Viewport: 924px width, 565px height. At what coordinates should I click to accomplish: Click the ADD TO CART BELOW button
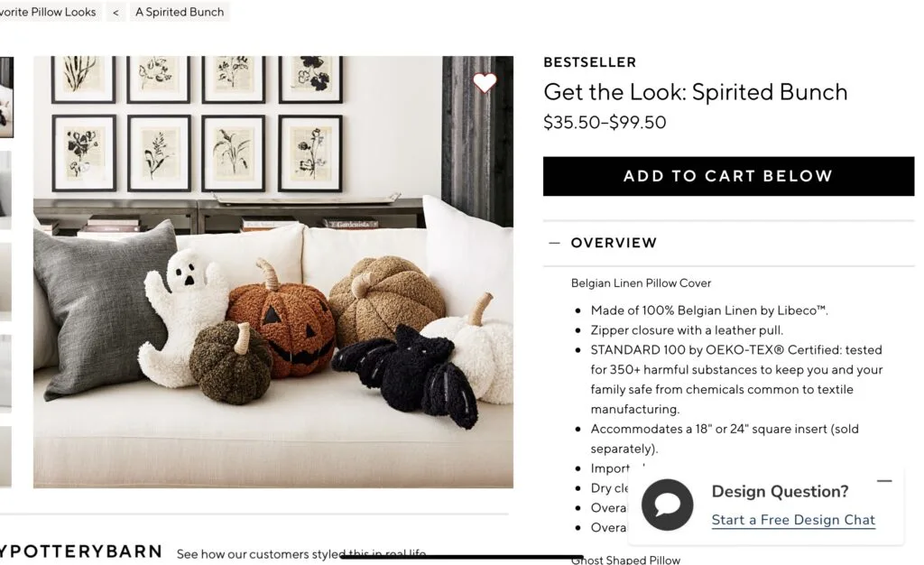pyautogui.click(x=728, y=176)
